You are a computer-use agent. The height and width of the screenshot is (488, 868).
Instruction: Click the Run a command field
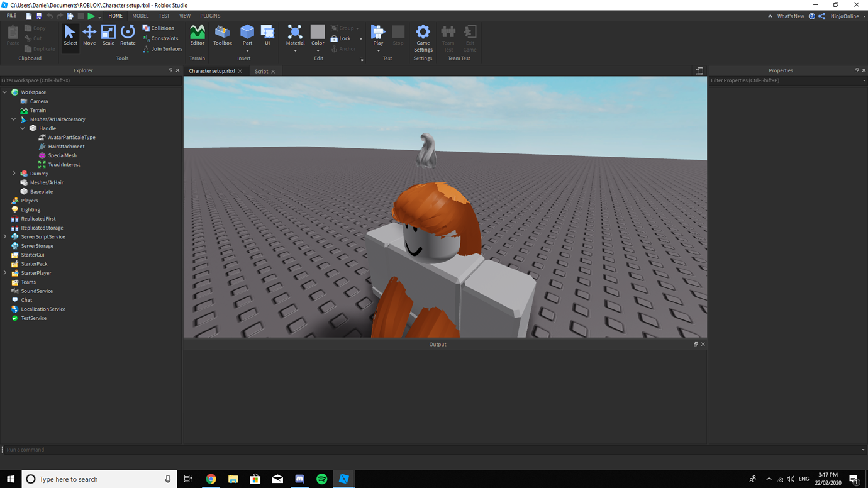tap(63, 450)
